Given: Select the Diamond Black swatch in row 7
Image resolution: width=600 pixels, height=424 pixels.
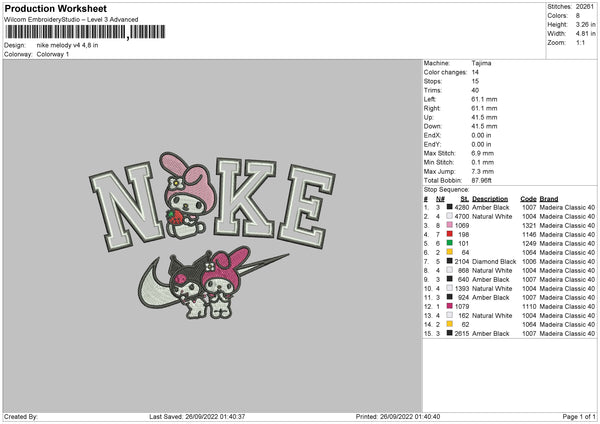Looking at the screenshot, I should 450,261.
